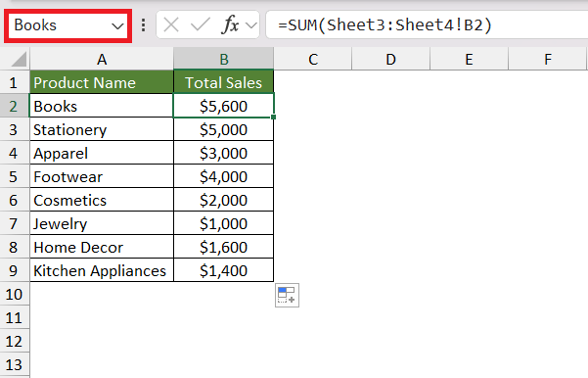Click the formula bar with SUM formula

427,25
